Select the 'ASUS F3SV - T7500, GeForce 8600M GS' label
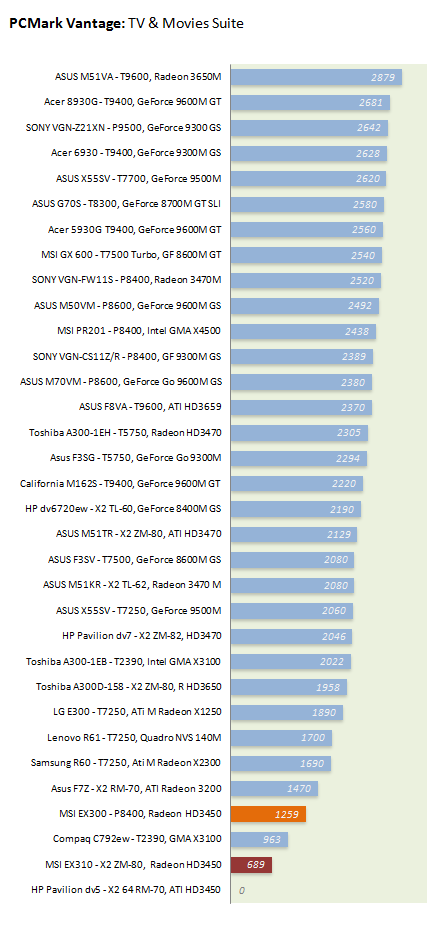This screenshot has width=442, height=937. click(134, 560)
